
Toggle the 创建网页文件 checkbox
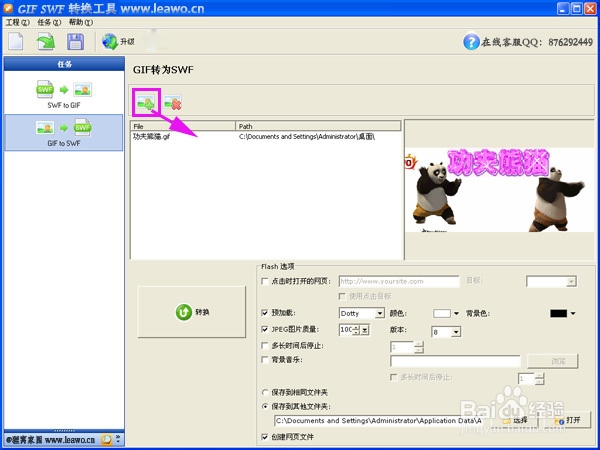pyautogui.click(x=264, y=437)
